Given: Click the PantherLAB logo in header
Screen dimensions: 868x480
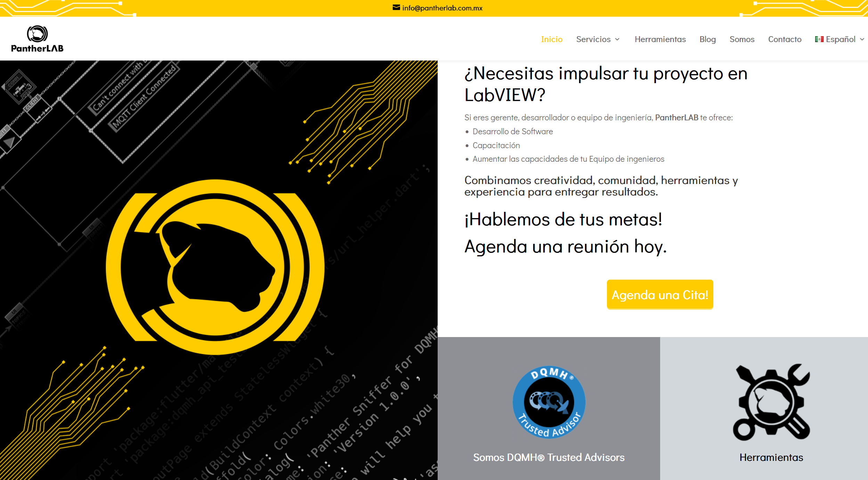Looking at the screenshot, I should [37, 39].
